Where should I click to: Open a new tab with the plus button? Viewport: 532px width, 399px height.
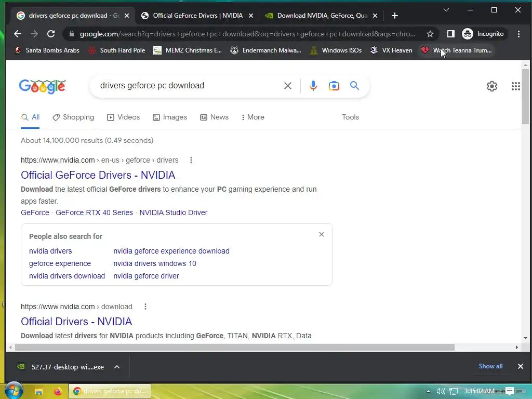(395, 16)
